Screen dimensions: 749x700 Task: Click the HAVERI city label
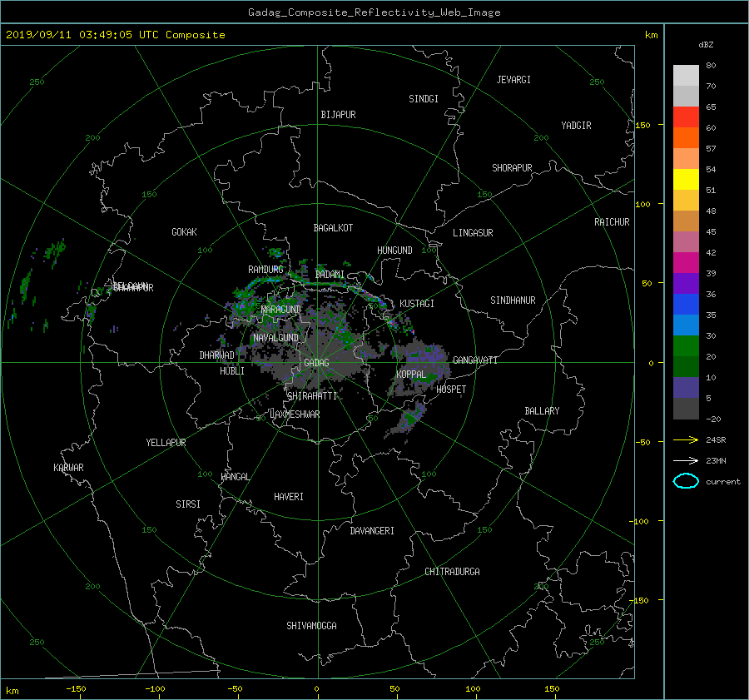[x=289, y=497]
